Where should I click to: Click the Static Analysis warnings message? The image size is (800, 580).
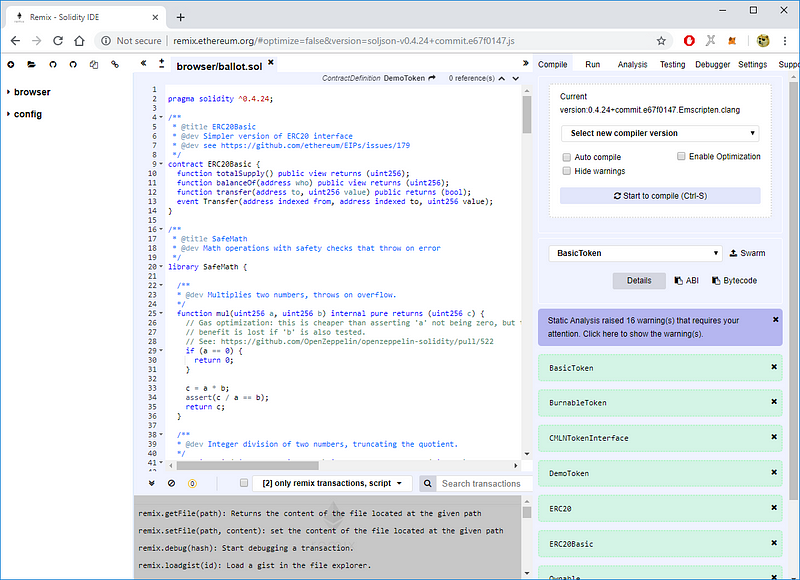643,327
